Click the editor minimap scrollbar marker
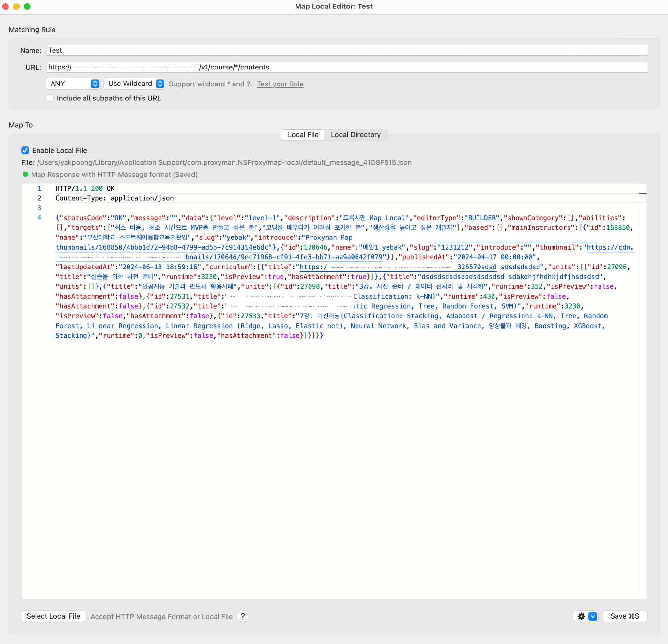Viewport: 668px width, 644px height. pos(643,193)
